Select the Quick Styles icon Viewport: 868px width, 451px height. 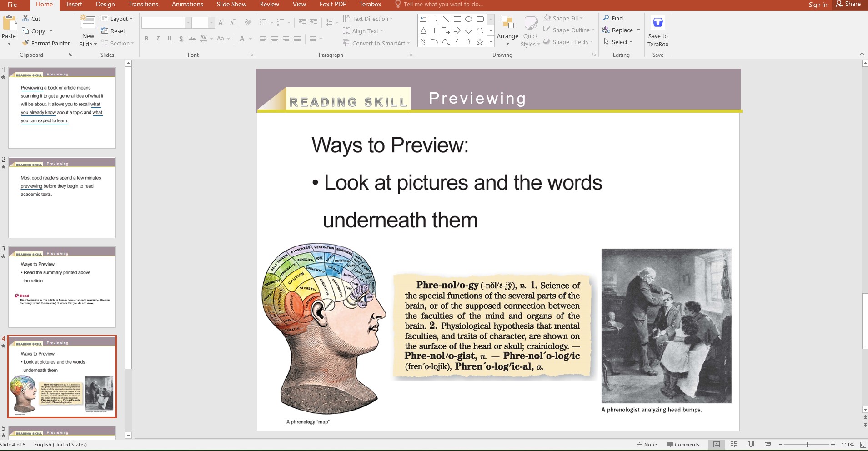coord(529,30)
